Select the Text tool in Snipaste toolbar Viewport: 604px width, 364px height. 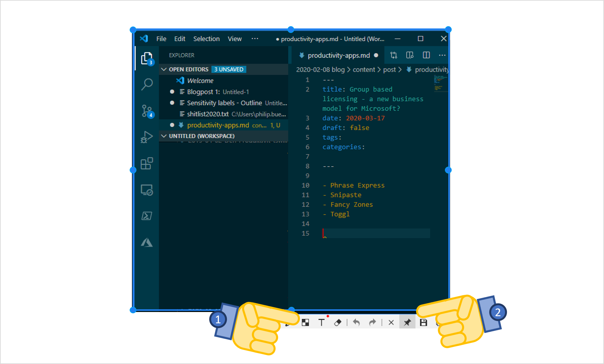321,322
